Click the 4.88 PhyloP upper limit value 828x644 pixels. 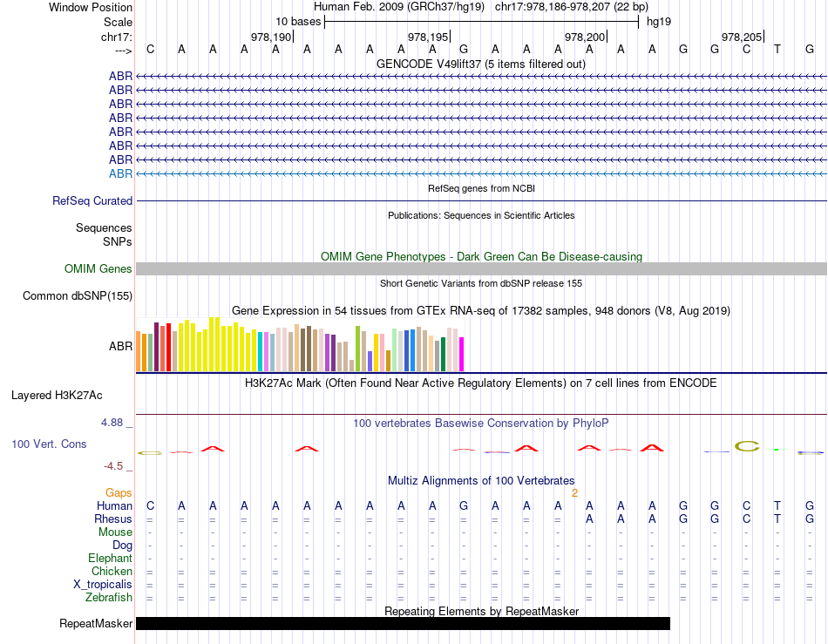tap(112, 423)
